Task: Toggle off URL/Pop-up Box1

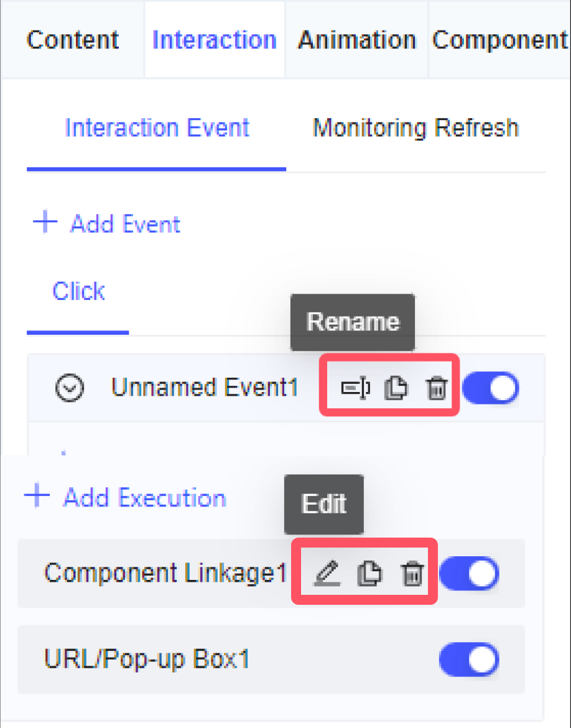Action: tap(469, 660)
